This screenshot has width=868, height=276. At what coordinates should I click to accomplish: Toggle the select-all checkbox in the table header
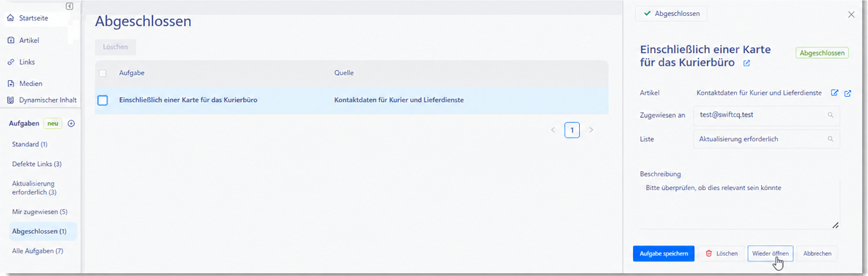(103, 73)
